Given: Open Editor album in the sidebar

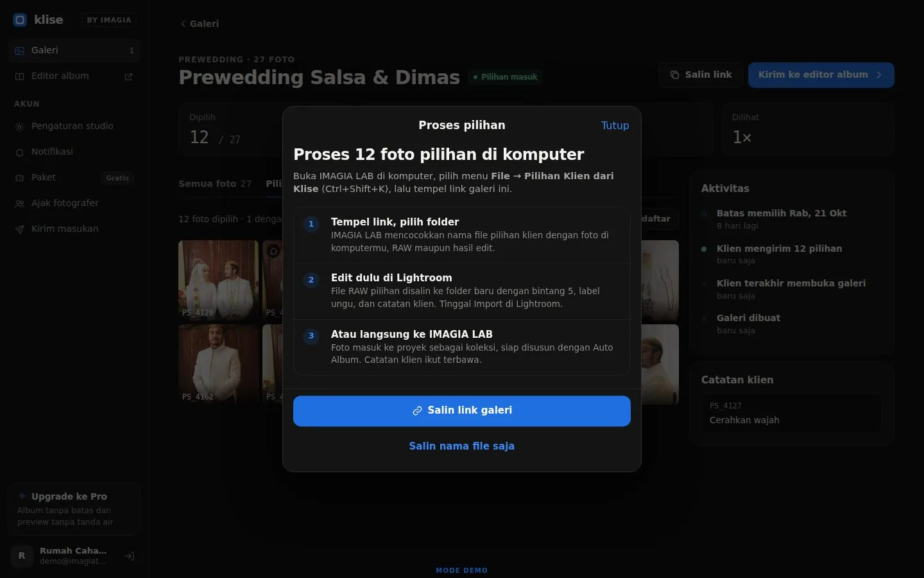Looking at the screenshot, I should tap(74, 76).
